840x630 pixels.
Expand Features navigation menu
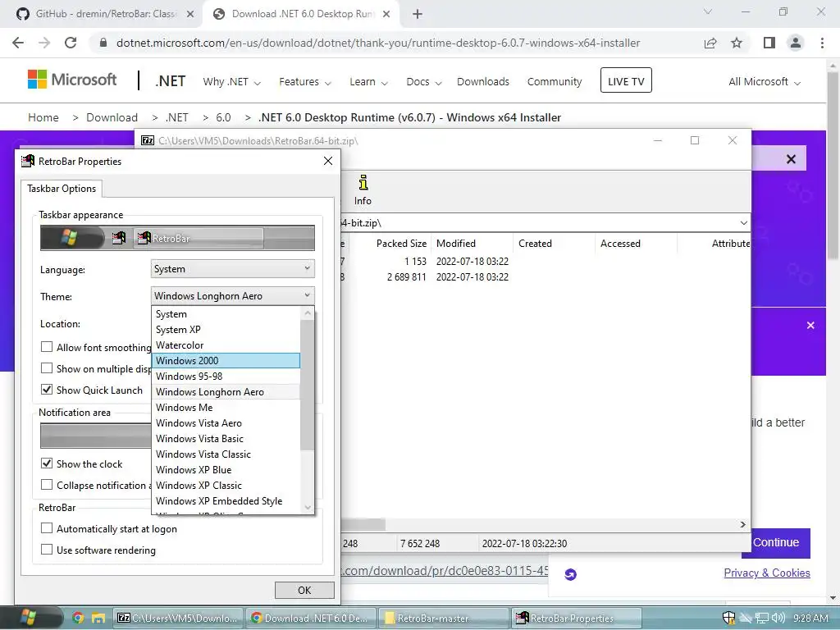point(305,82)
